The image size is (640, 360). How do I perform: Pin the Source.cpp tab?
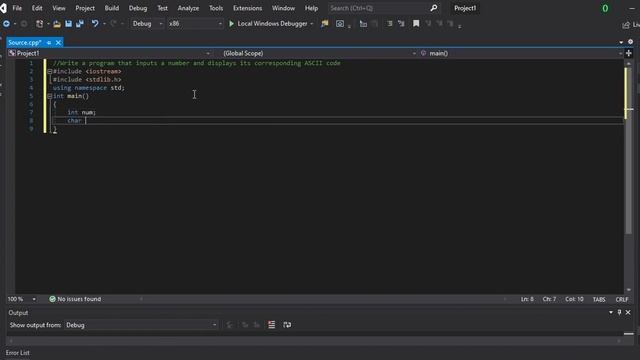(49, 42)
